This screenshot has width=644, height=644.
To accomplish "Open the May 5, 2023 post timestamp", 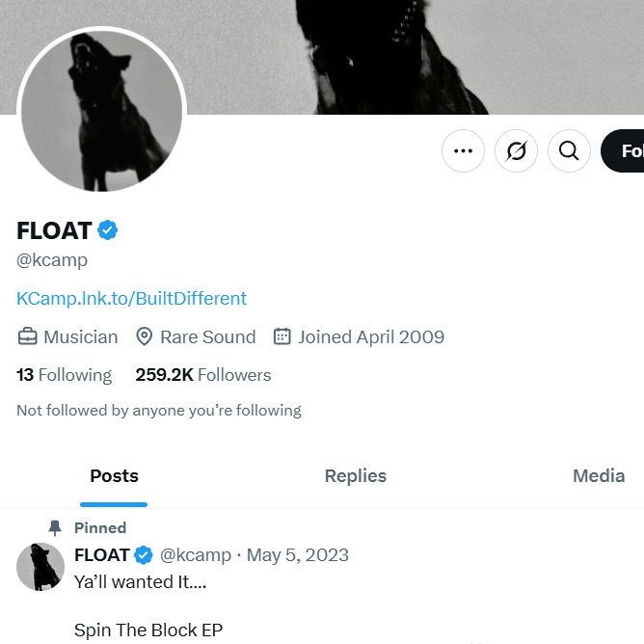I will pos(298,555).
